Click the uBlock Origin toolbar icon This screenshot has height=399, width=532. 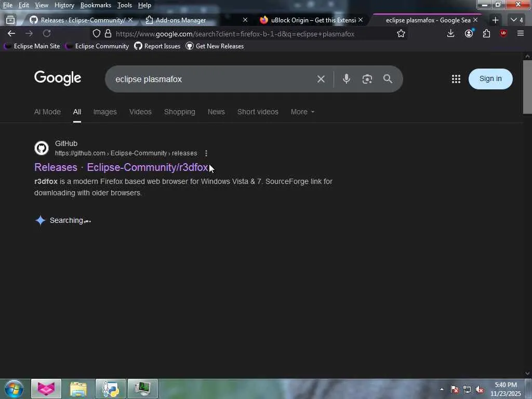(503, 33)
